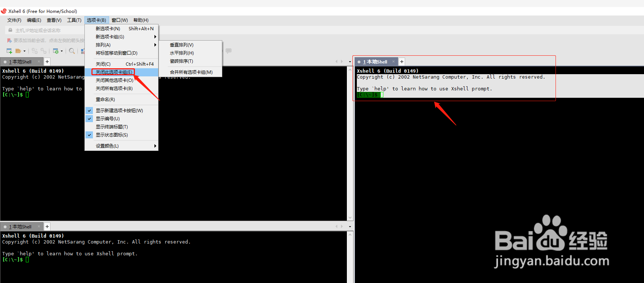644x283 pixels.
Task: Expand the 设置颜色(L) submenu
Action: click(x=122, y=146)
